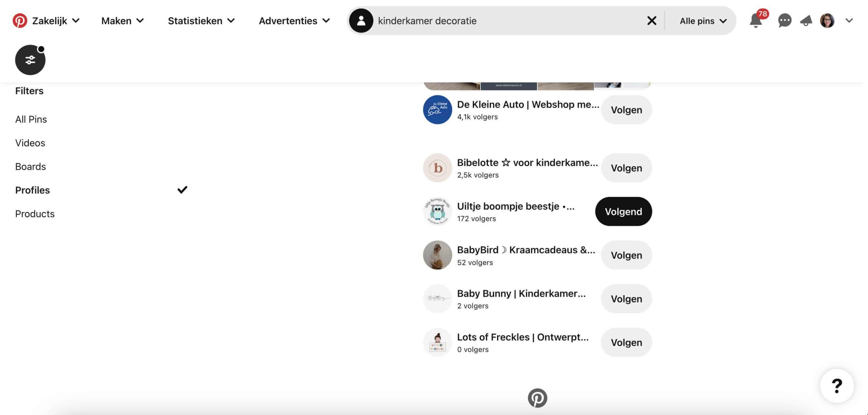Follow the Bibelotte kinderkamer profile
Screen dimensions: 868x415
tap(626, 168)
